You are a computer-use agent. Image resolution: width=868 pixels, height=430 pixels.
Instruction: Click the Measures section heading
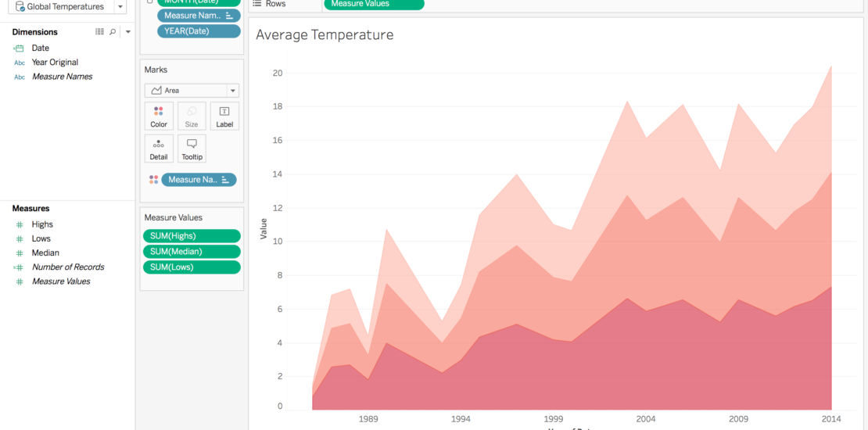(x=31, y=209)
